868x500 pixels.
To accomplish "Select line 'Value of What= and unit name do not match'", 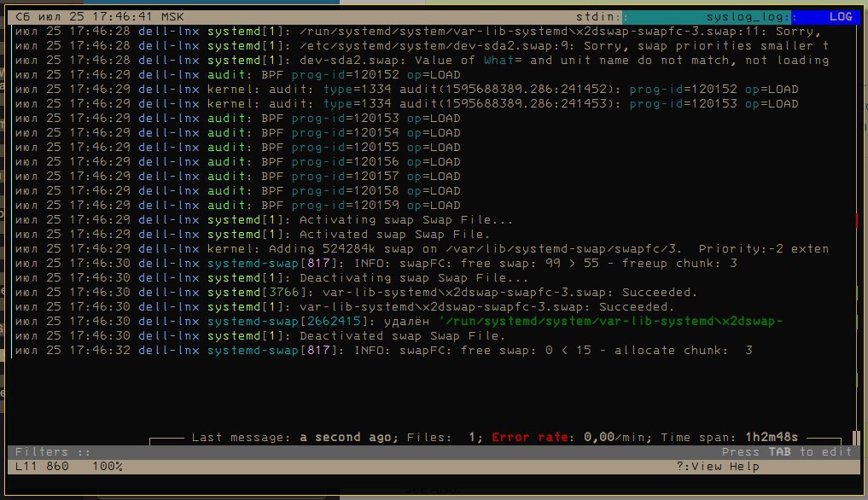I will (422, 60).
